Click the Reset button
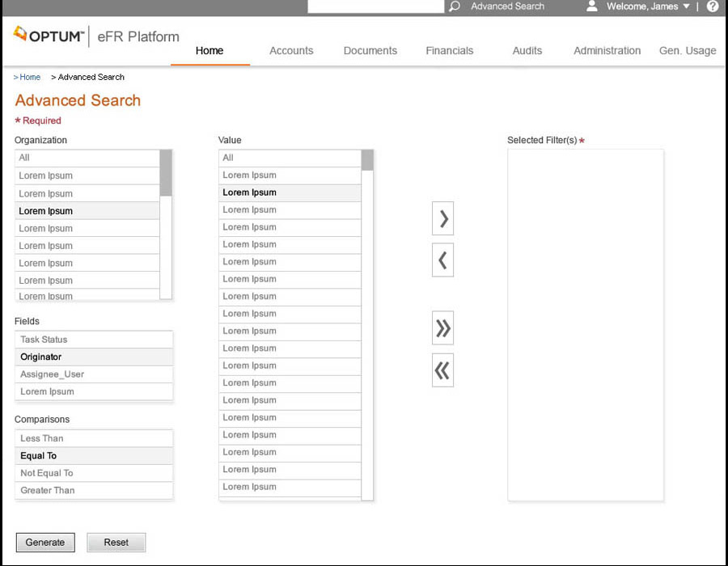The height and width of the screenshot is (566, 728). tap(116, 543)
